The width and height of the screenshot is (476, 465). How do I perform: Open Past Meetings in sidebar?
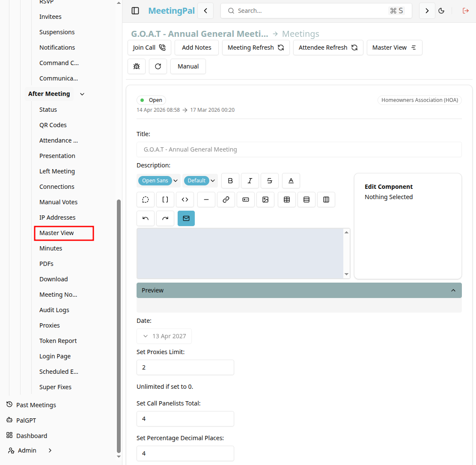pos(32,405)
